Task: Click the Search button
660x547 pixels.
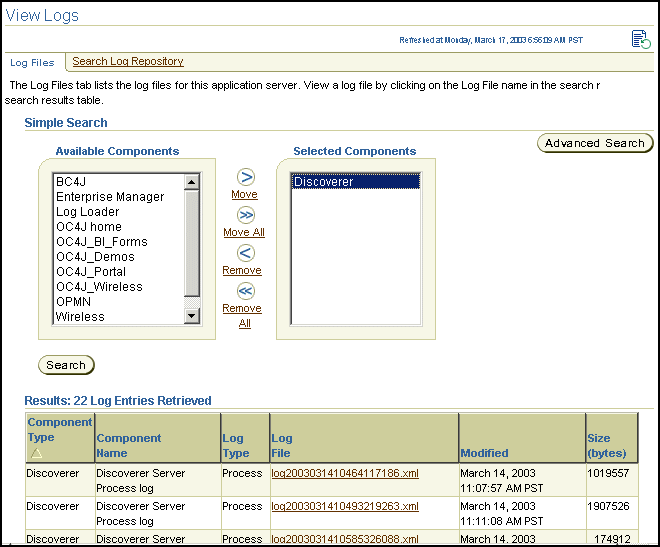Action: 66,365
